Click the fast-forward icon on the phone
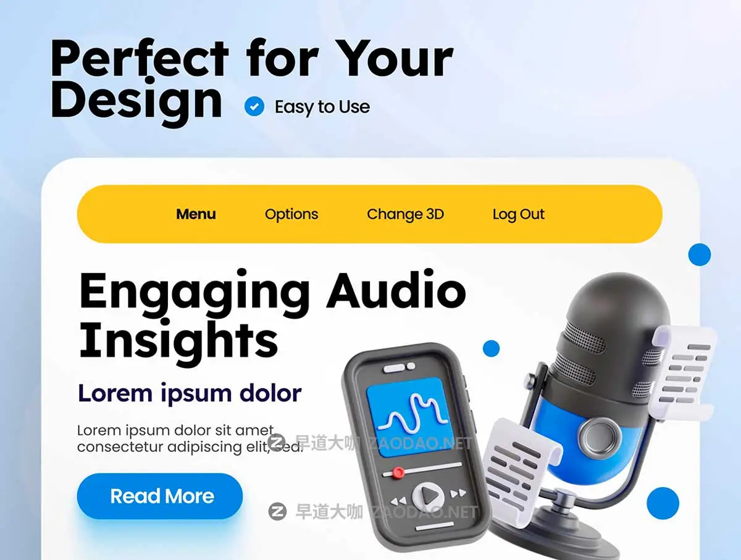Screen dimensions: 741x560 click(458, 493)
